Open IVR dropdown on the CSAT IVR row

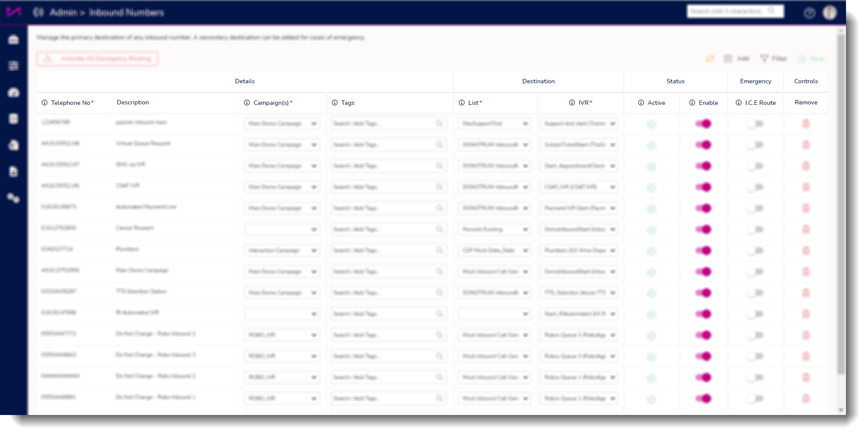[579, 187]
